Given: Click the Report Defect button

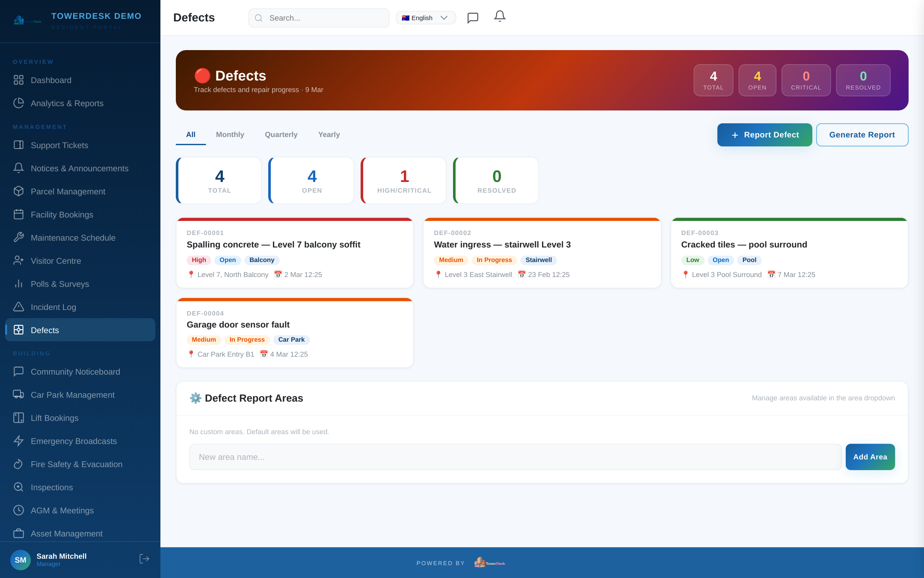Looking at the screenshot, I should 764,134.
